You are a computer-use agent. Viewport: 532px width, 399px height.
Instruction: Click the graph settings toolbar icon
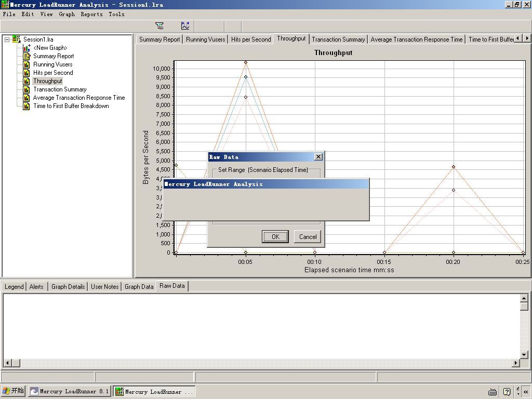(x=185, y=26)
